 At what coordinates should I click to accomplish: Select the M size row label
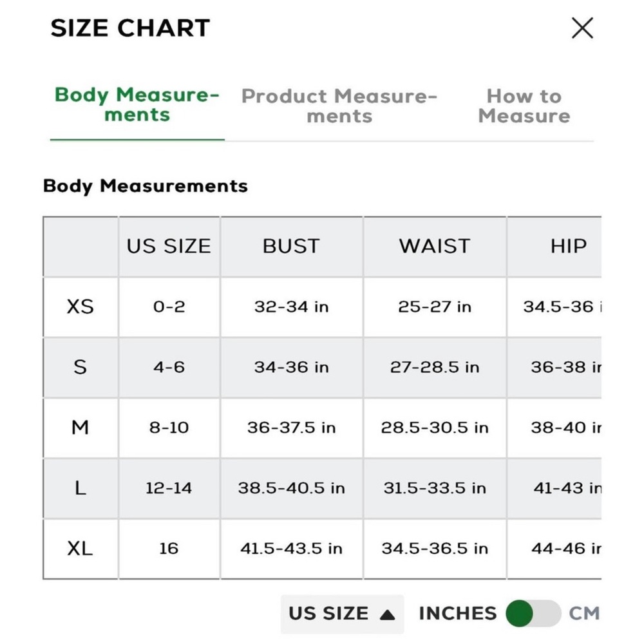tap(80, 428)
